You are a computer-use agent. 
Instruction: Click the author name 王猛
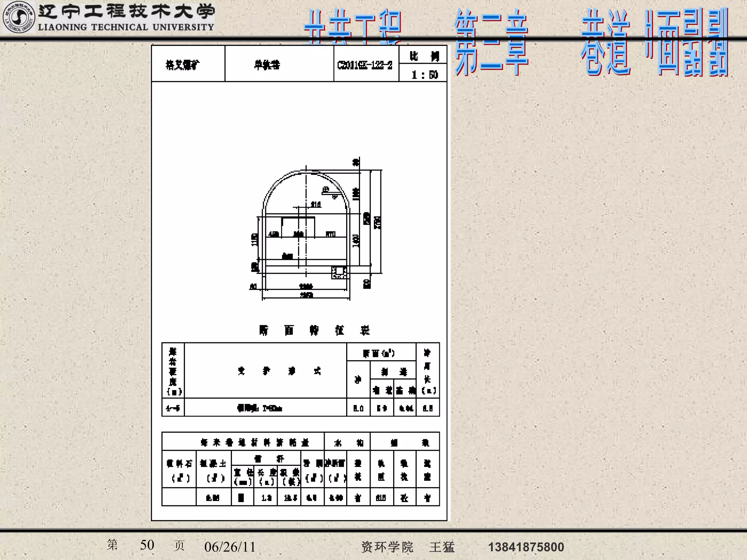point(442,547)
